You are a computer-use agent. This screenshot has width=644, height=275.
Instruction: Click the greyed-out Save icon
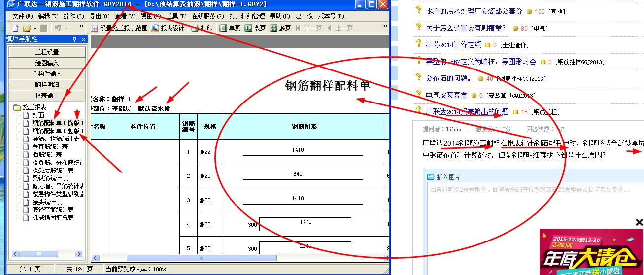click(x=44, y=28)
